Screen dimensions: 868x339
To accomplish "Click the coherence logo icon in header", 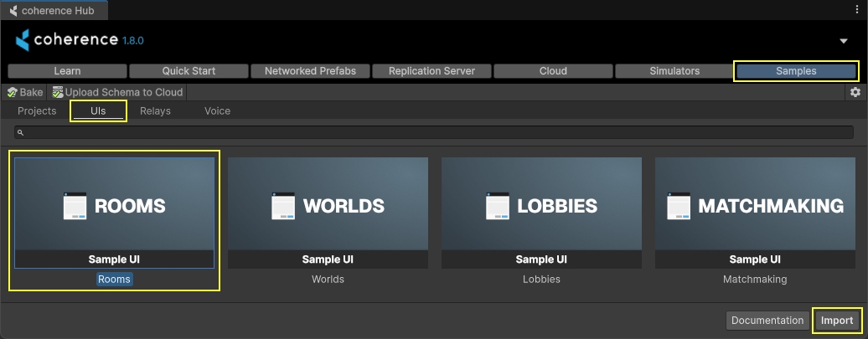I will coord(23,40).
